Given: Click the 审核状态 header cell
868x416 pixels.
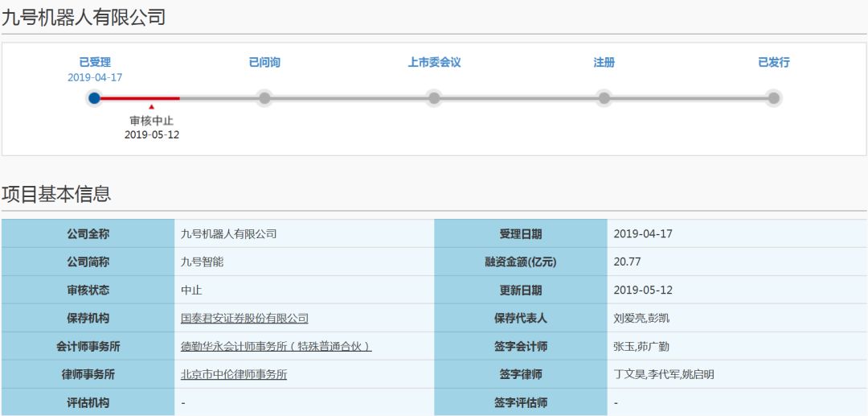Looking at the screenshot, I should pos(88,290).
